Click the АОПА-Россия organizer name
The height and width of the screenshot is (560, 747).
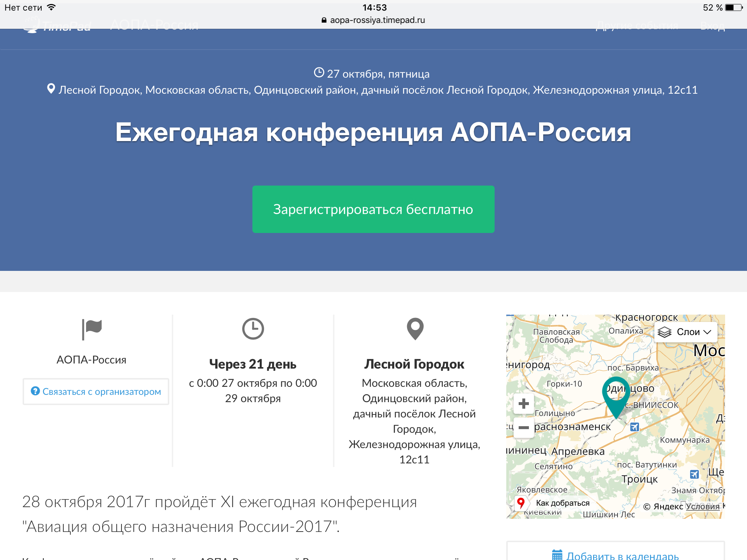point(91,360)
